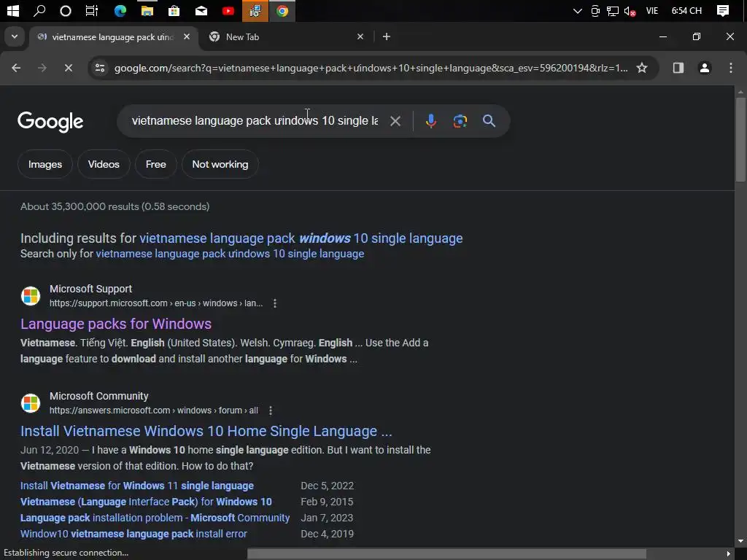The image size is (747, 560).
Task: Click Microsoft Support site favicon
Action: point(31,296)
